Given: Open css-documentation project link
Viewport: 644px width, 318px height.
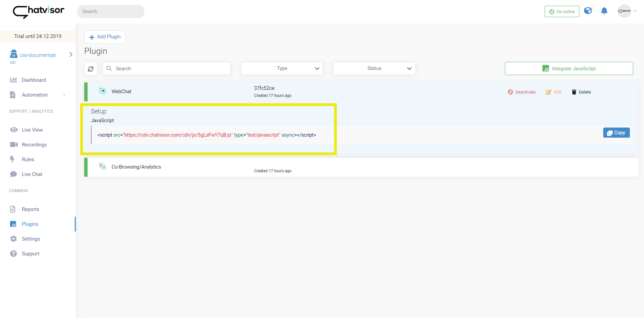Looking at the screenshot, I should pos(33,58).
